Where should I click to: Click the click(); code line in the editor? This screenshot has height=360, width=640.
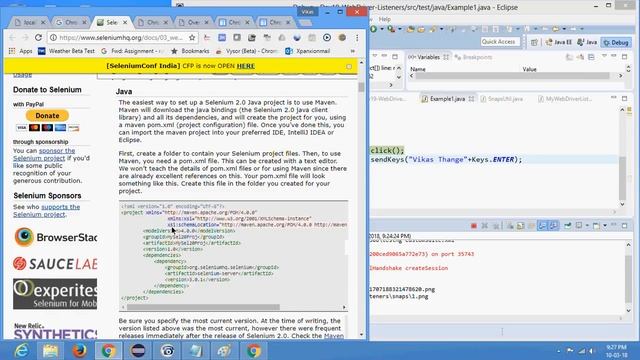click(387, 150)
